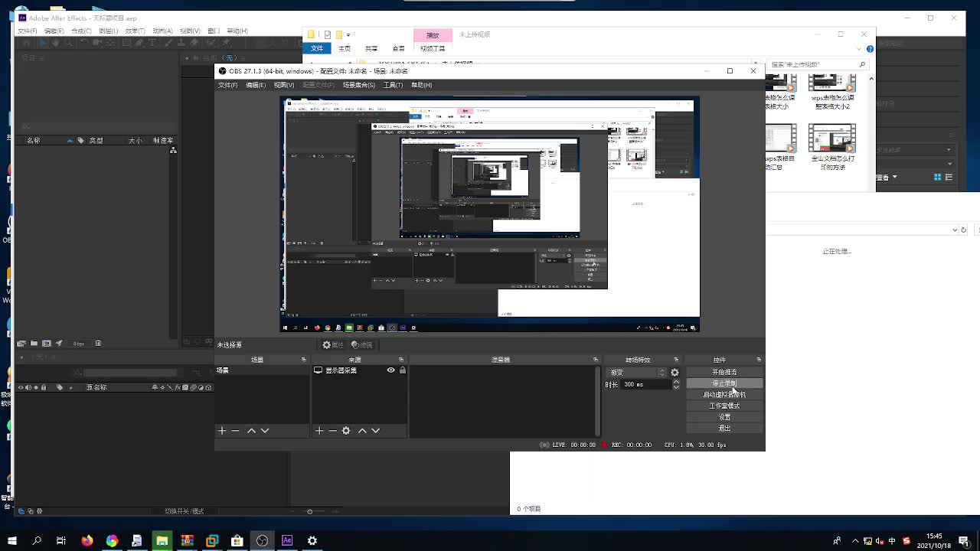Select the Hand tool in After Effects toolbar
The height and width of the screenshot is (551, 980).
55,42
